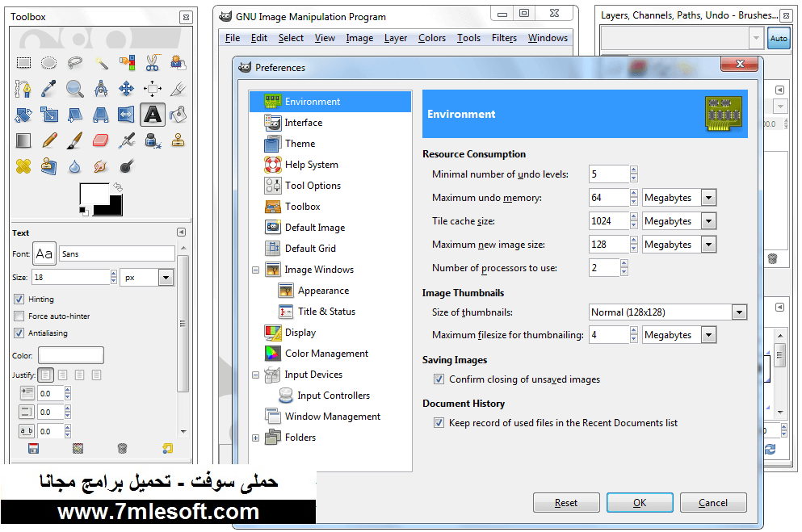Select the Alignment tool
The image size is (802, 532).
pyautogui.click(x=153, y=89)
